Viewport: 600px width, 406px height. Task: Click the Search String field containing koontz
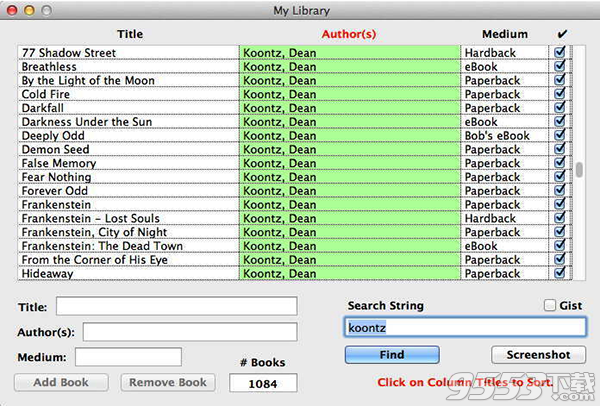click(x=465, y=327)
